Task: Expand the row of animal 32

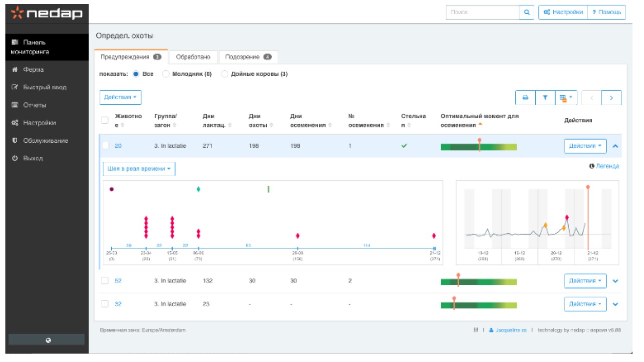Action: pyautogui.click(x=616, y=304)
